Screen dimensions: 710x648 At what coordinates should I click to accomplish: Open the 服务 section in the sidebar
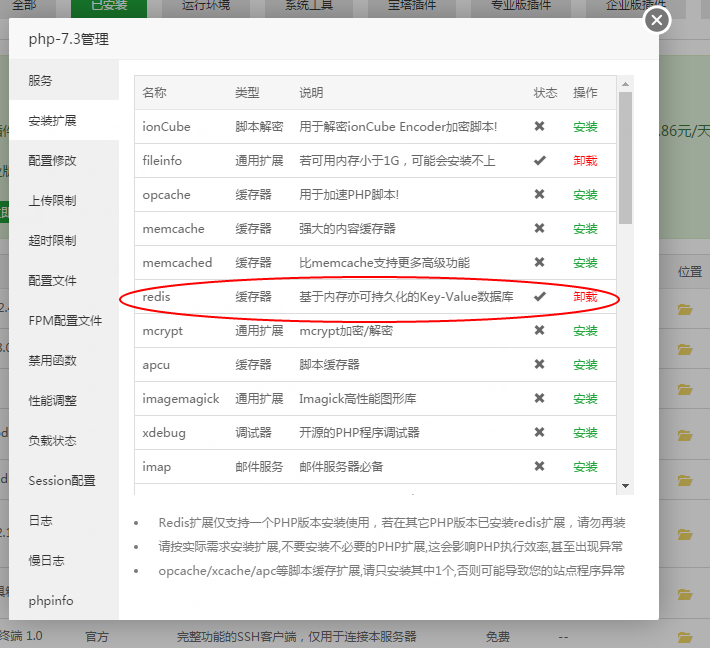pyautogui.click(x=41, y=81)
